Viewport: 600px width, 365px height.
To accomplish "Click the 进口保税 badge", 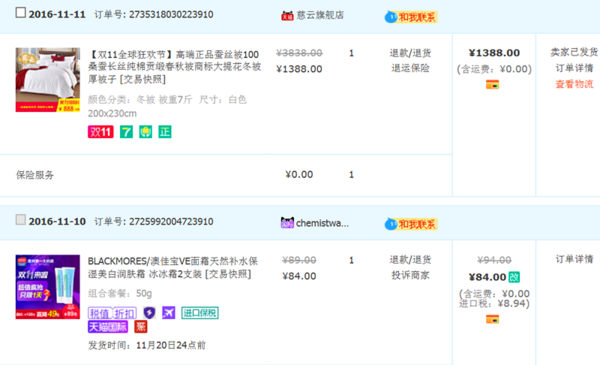I will tap(200, 313).
